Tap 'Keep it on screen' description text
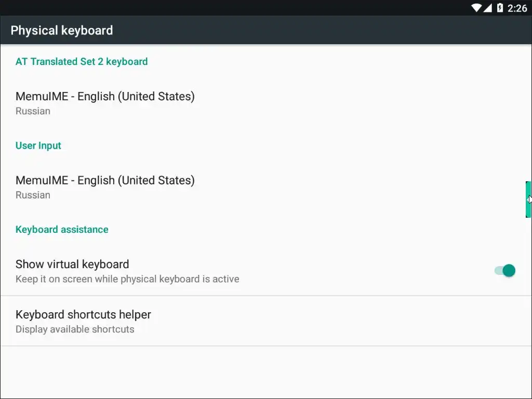Screen dimensions: 532x399 pos(127,279)
